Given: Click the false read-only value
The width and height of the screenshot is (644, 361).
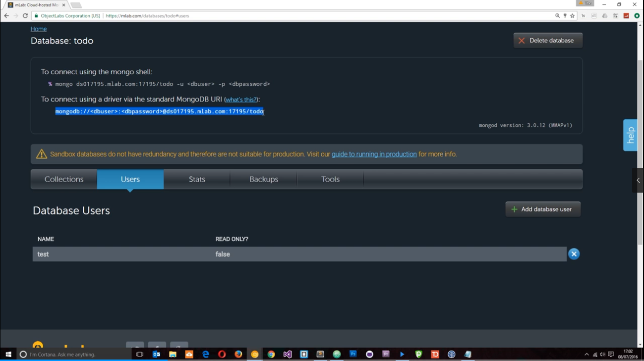Looking at the screenshot, I should pyautogui.click(x=223, y=254).
